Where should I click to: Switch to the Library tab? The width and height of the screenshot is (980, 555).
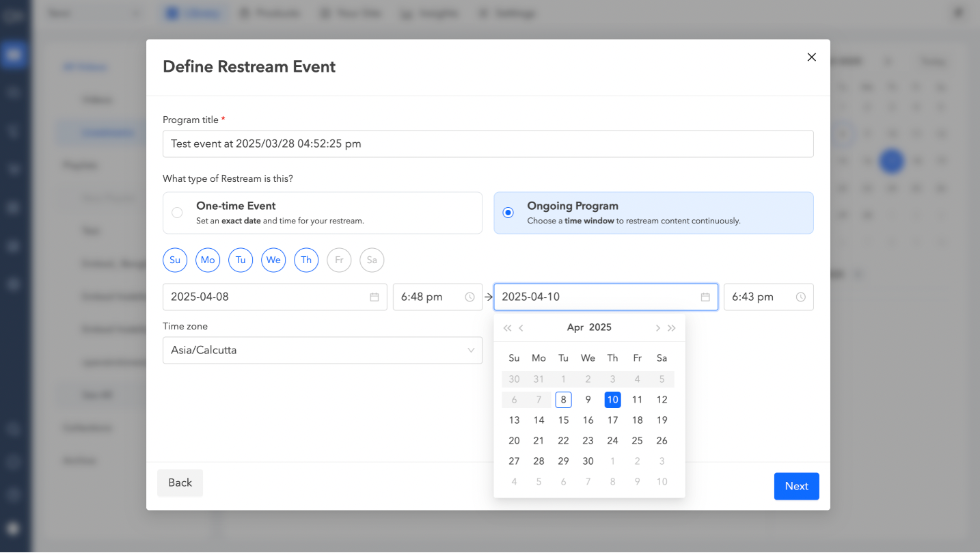(x=193, y=12)
